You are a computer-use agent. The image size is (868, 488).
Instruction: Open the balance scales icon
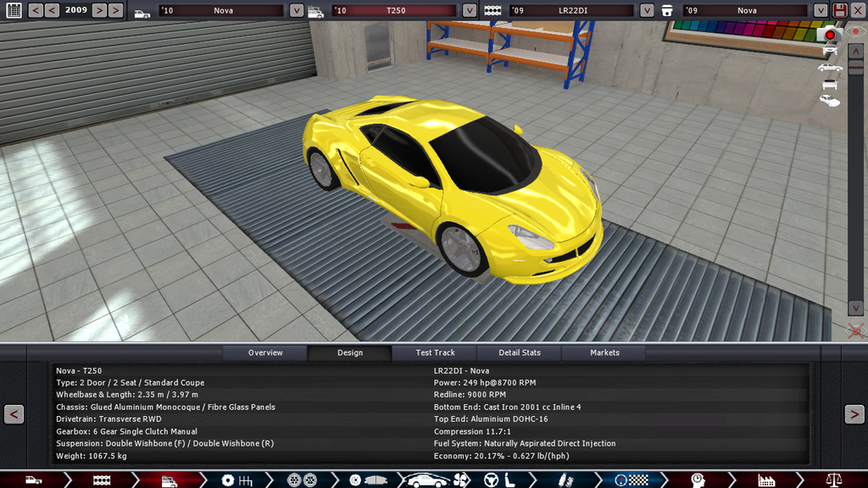click(833, 480)
